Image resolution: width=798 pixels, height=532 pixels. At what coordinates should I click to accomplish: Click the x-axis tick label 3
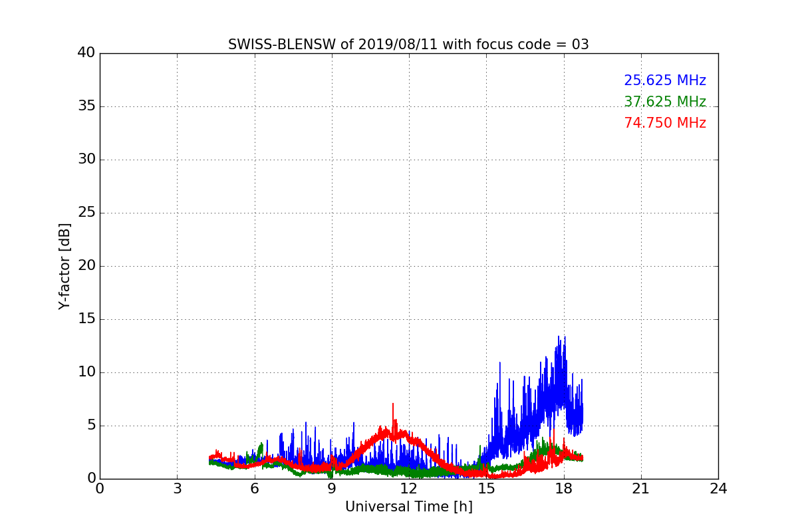[177, 489]
